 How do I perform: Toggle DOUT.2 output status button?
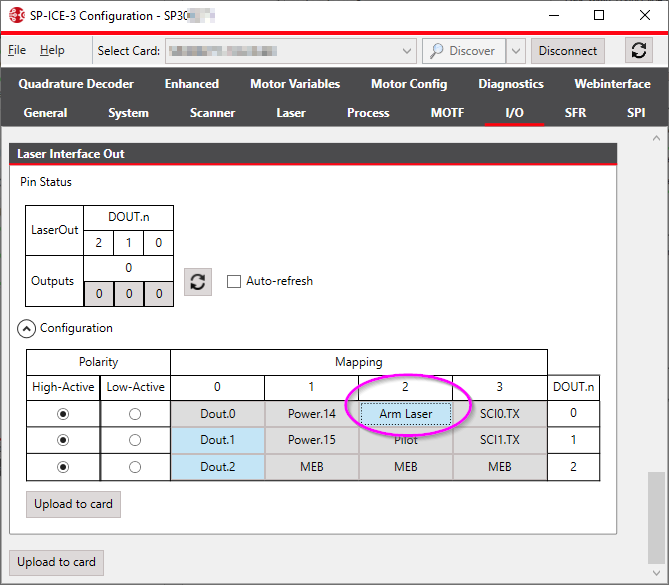coord(99,294)
